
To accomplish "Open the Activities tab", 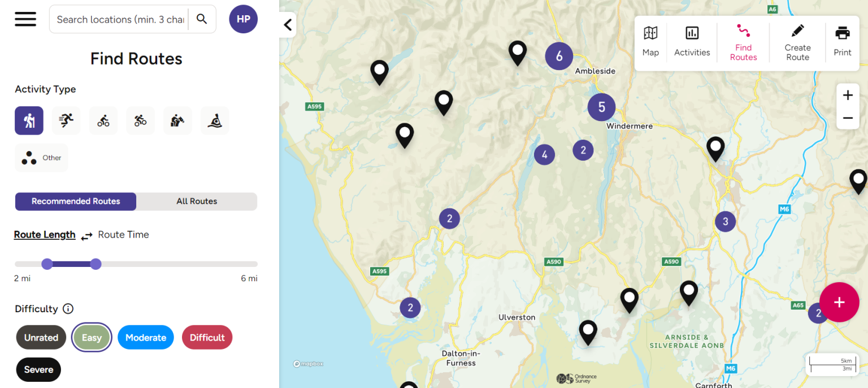I will click(x=692, y=40).
